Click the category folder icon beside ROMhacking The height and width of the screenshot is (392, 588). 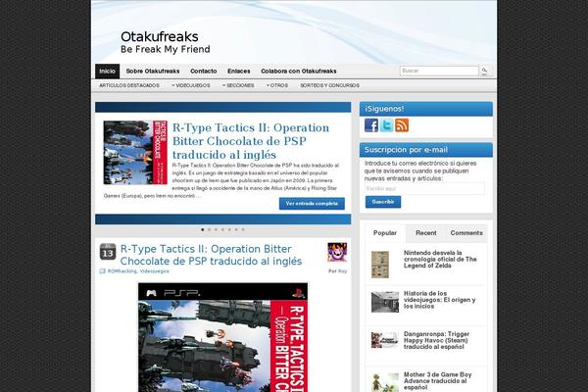point(102,271)
